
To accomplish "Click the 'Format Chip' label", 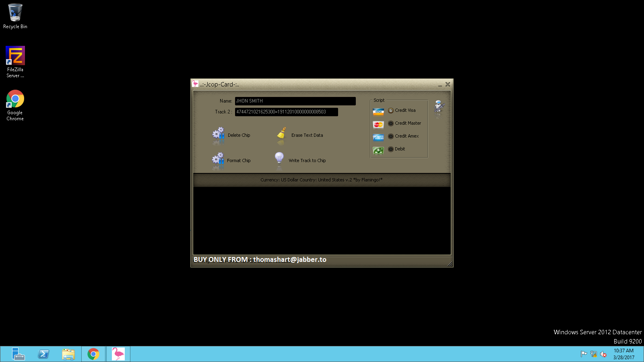I will [239, 160].
